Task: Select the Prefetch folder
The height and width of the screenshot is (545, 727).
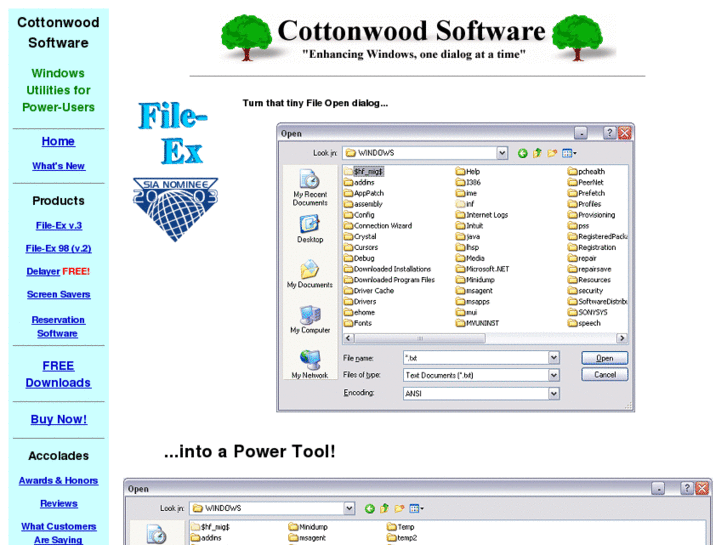Action: pos(587,193)
